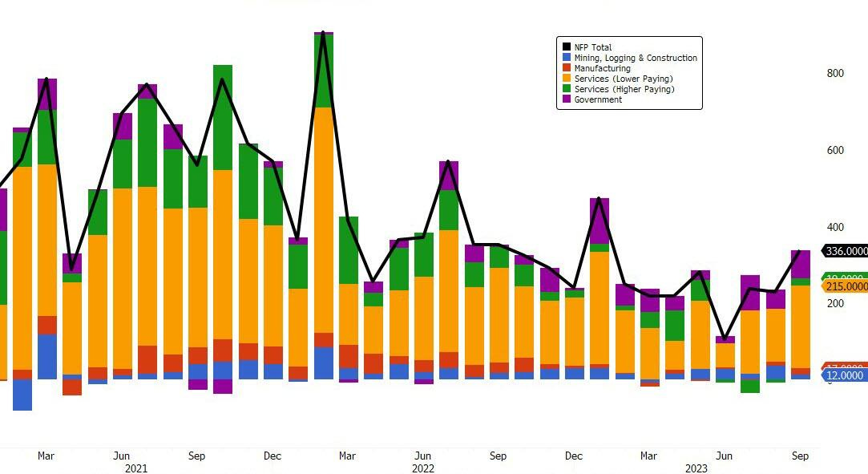Image resolution: width=868 pixels, height=474 pixels.
Task: Select the green Services (Higher Paying) swatch
Action: click(567, 89)
